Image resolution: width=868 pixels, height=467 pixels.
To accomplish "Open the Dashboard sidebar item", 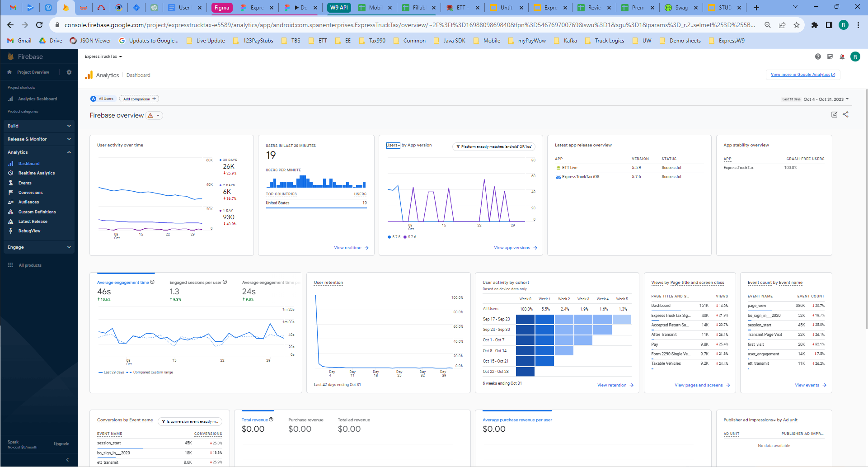I will (29, 164).
